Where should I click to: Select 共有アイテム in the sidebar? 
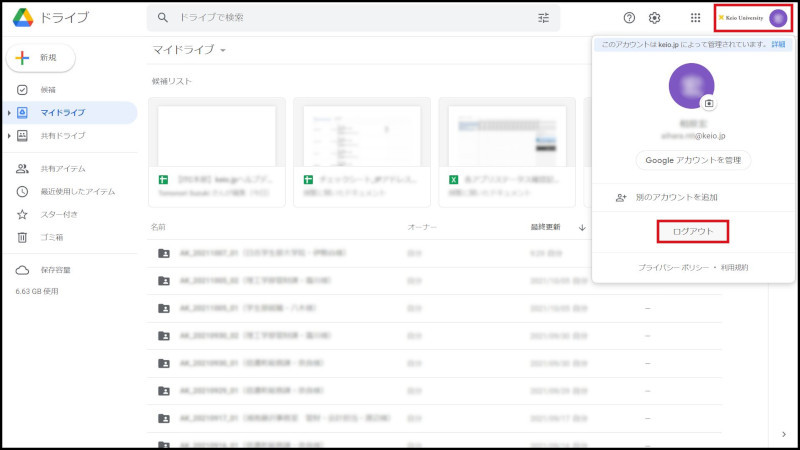[x=62, y=169]
